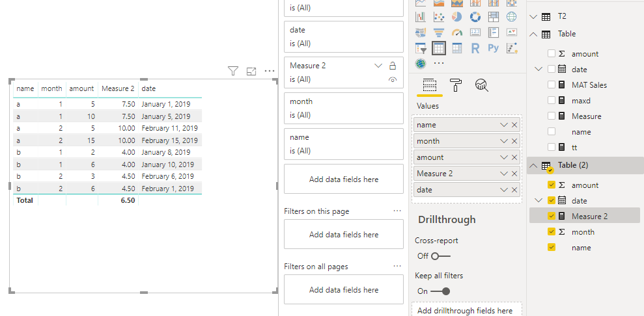Remove date from the Values well
Screen dimensions: 644x316
click(514, 190)
